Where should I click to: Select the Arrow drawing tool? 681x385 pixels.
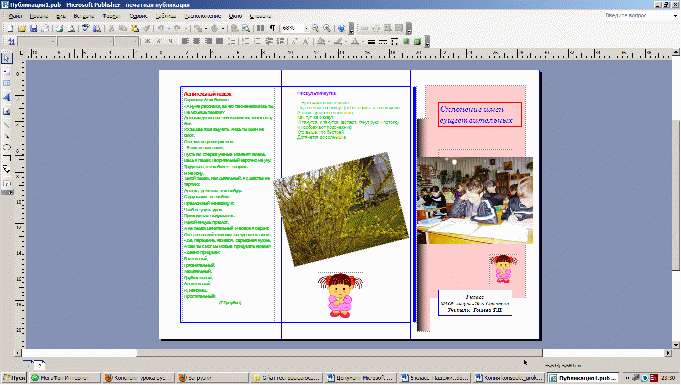(x=7, y=135)
